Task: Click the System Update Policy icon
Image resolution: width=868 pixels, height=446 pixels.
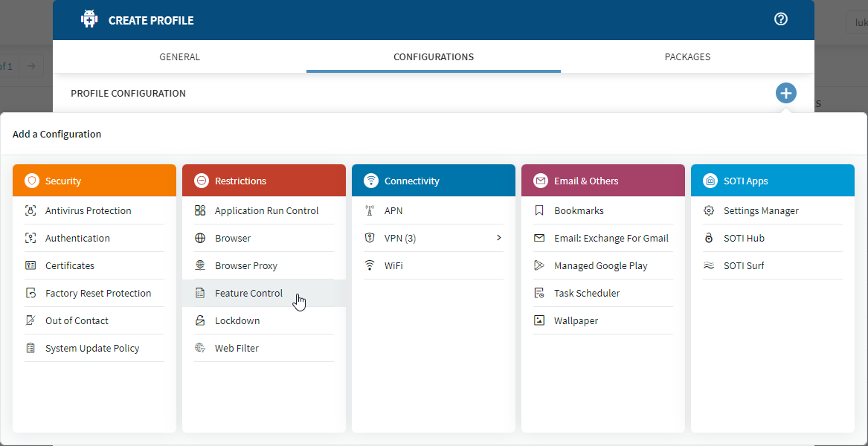Action: pyautogui.click(x=30, y=349)
